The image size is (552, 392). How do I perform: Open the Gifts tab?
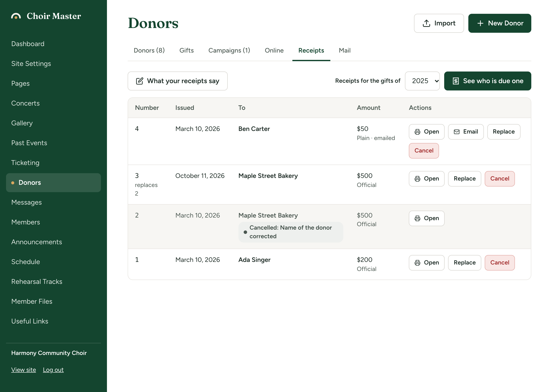tap(187, 50)
